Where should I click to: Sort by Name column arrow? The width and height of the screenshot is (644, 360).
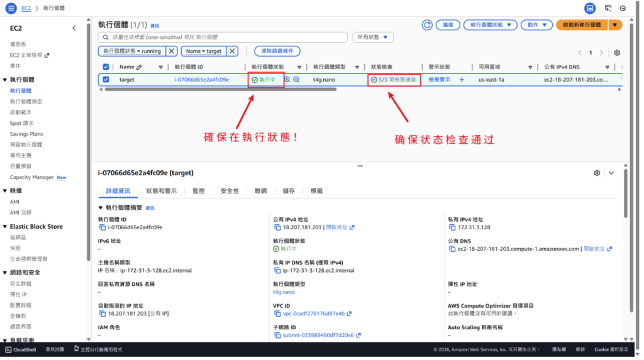point(162,68)
